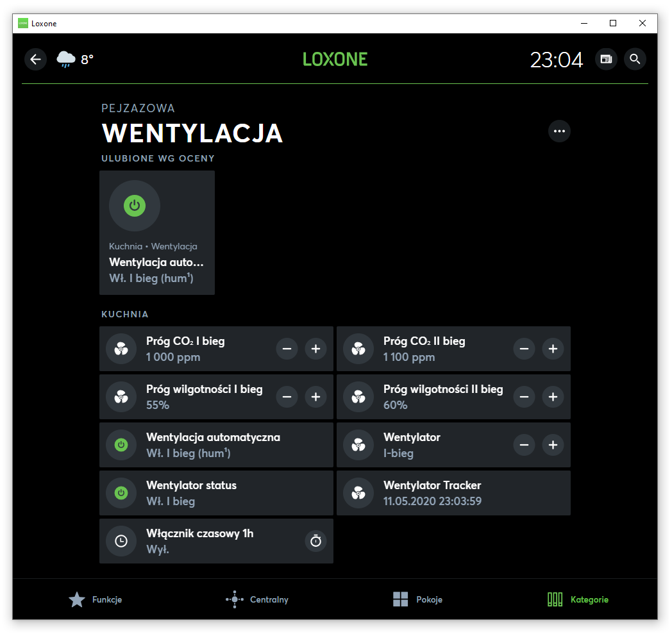Click the 23:04 clock display

557,60
